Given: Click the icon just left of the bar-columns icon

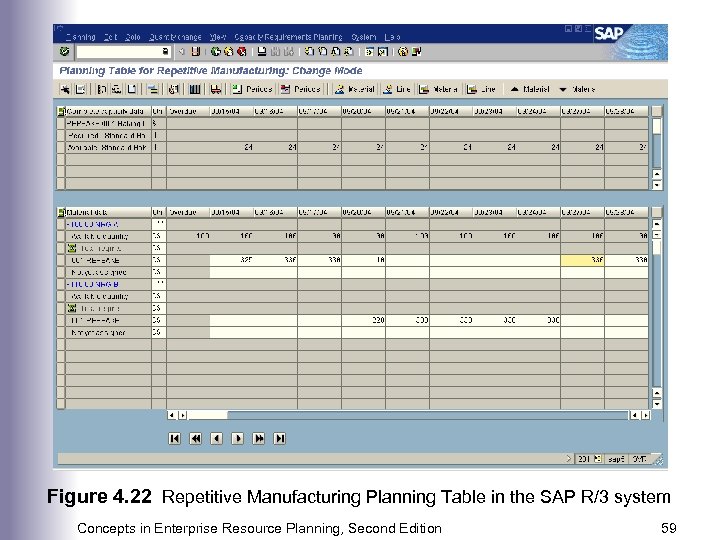Looking at the screenshot, I should (x=174, y=89).
